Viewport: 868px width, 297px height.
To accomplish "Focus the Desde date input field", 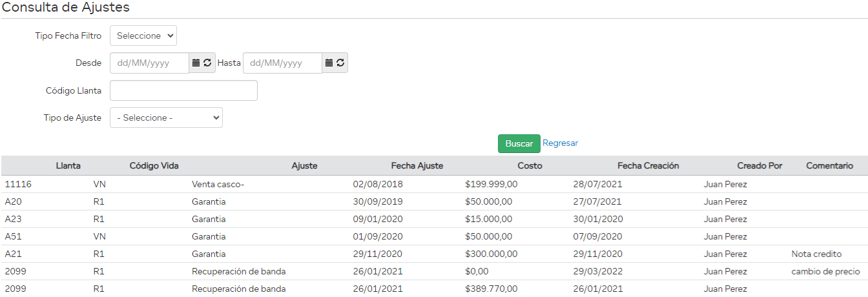I will pos(149,63).
